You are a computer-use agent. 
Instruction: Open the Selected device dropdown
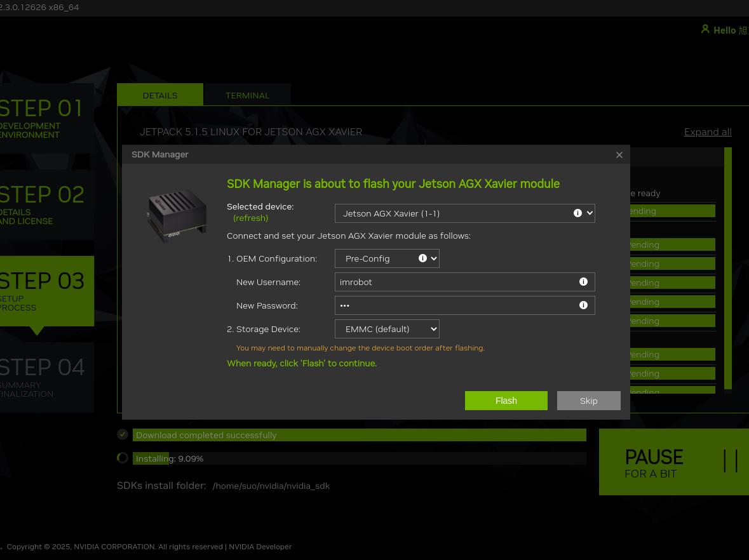[x=464, y=213]
